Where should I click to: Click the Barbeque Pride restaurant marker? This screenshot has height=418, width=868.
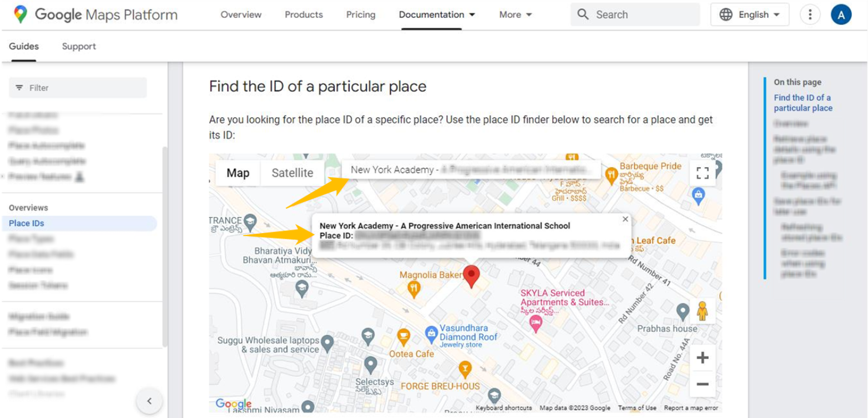point(611,175)
